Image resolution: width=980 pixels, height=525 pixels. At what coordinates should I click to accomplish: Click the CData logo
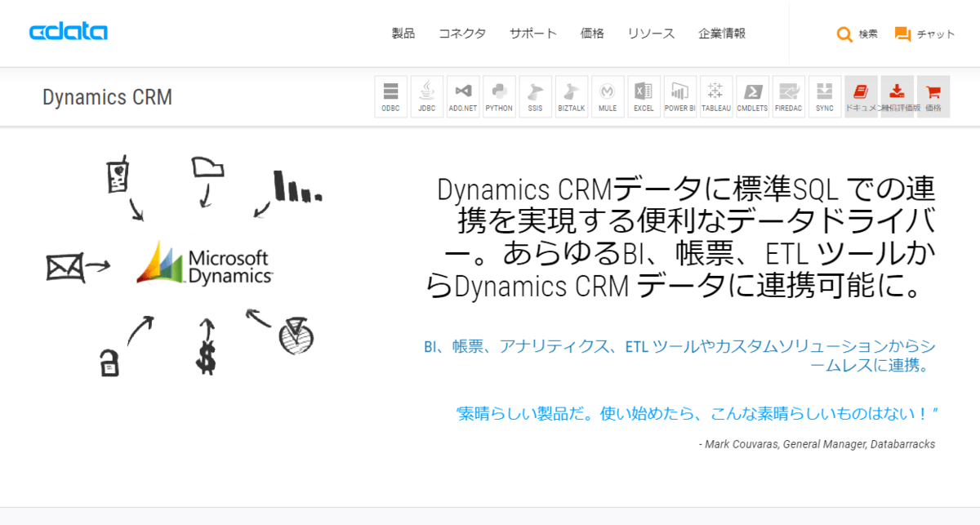(69, 33)
